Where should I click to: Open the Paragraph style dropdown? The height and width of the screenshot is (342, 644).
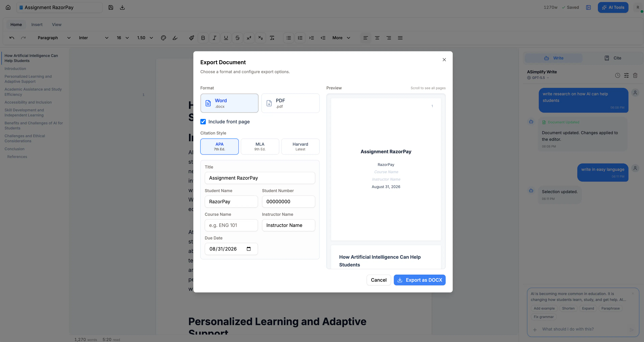(54, 38)
